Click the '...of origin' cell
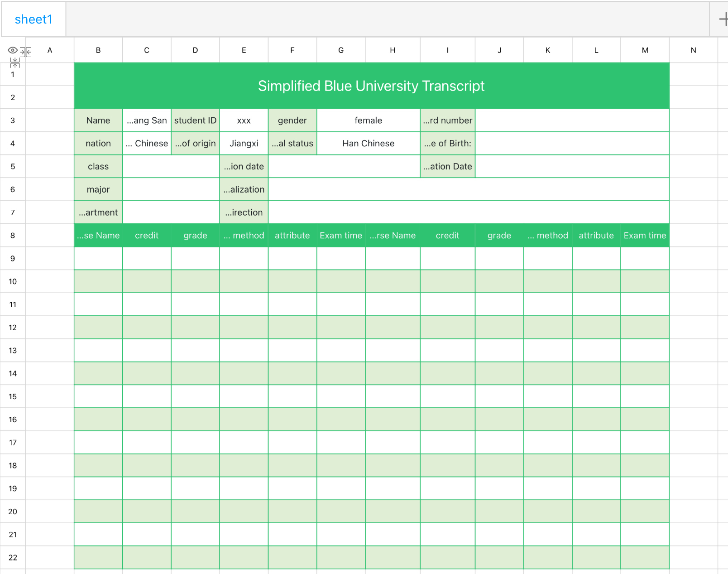The width and height of the screenshot is (728, 574). pos(195,144)
